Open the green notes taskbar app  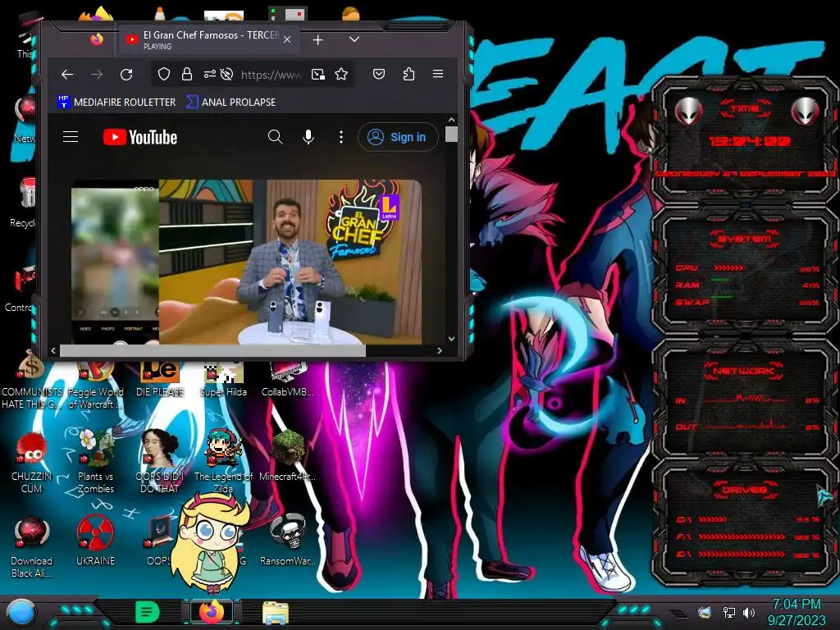pos(147,612)
